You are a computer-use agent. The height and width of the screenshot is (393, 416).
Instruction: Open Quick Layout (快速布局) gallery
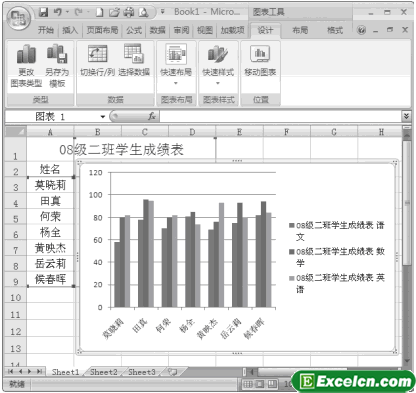[176, 65]
